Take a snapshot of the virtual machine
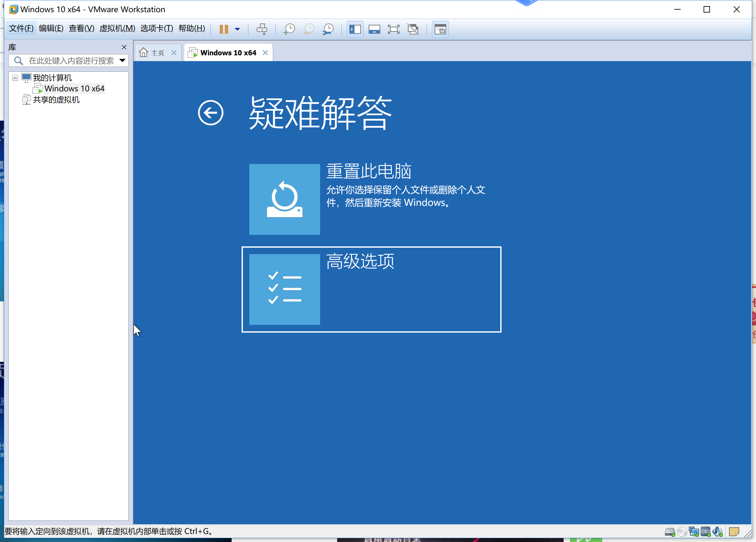The image size is (756, 542). point(289,29)
